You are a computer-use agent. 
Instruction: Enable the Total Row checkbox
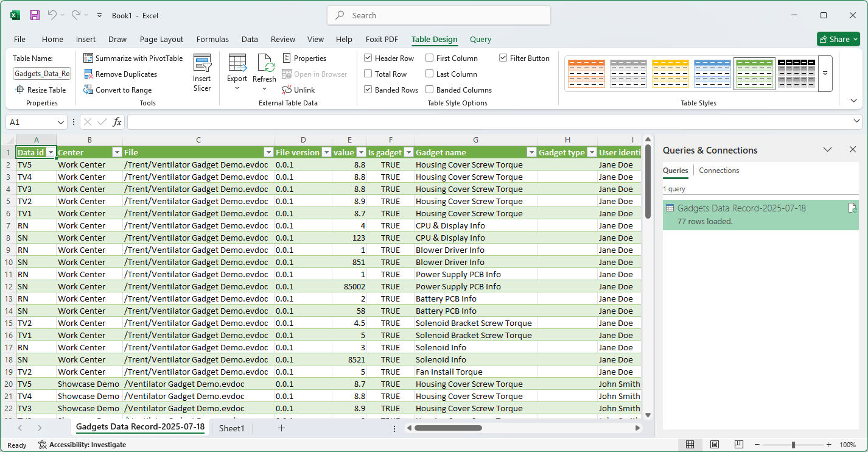(x=368, y=74)
